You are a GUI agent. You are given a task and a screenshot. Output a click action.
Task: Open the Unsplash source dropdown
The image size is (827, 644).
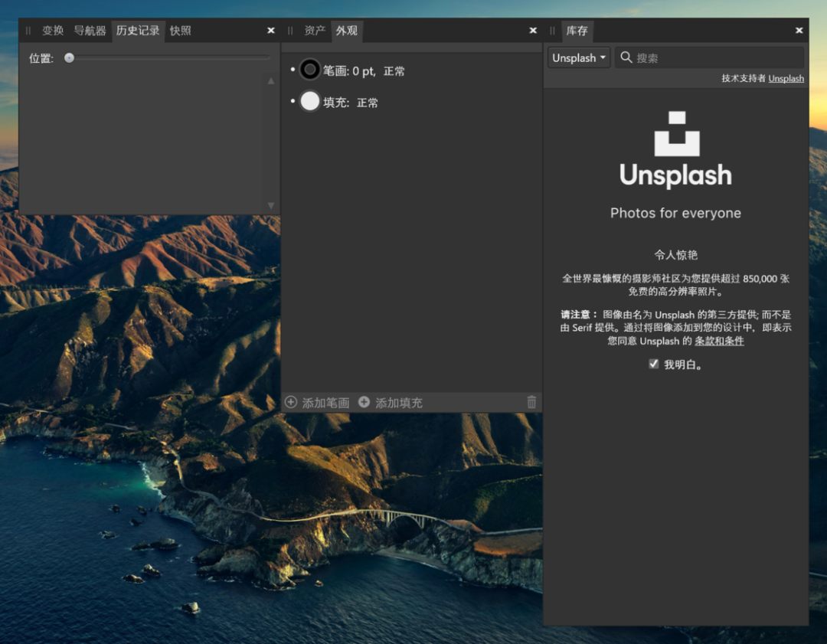(579, 57)
